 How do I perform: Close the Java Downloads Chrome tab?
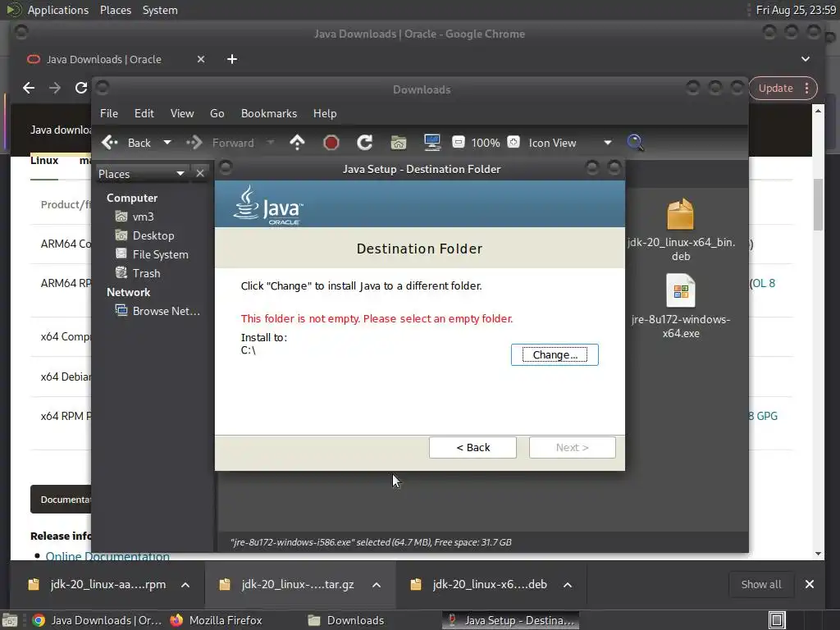click(x=201, y=59)
